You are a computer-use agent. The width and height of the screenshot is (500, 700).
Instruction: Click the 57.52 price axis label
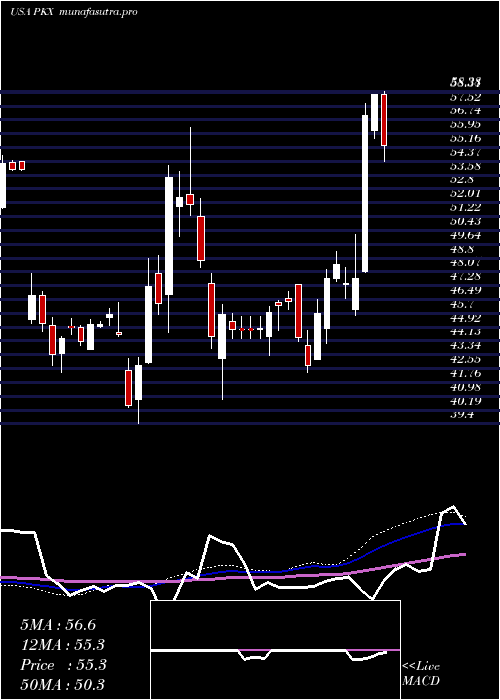[x=465, y=96]
